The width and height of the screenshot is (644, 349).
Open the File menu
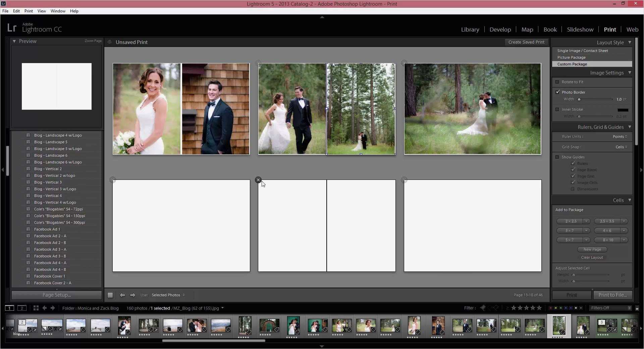pos(5,11)
